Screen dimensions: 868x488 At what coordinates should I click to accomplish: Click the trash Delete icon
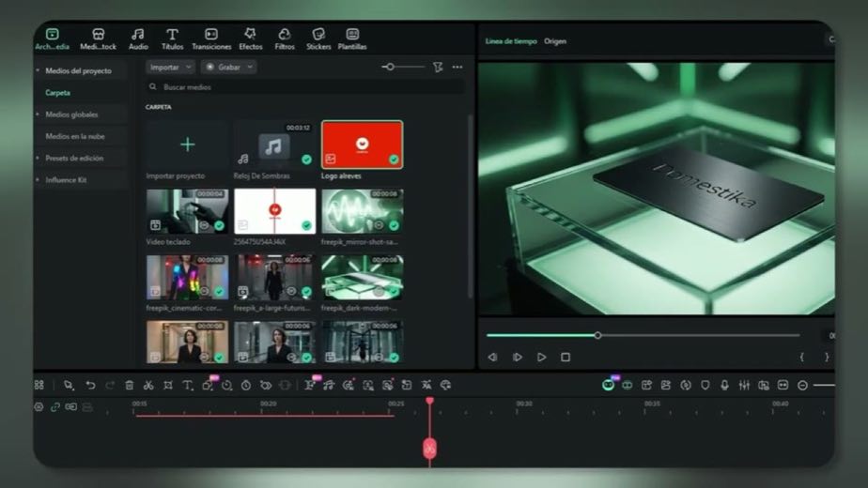coord(129,385)
